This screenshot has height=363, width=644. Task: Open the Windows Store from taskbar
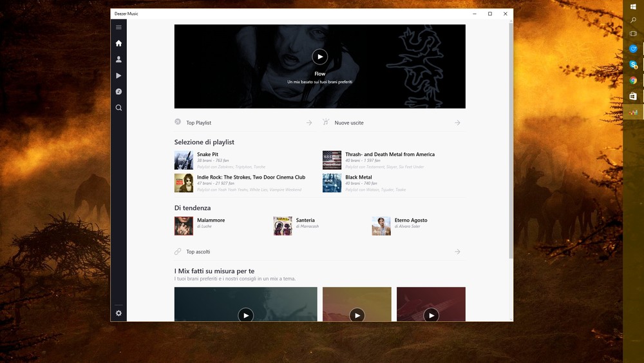point(633,96)
